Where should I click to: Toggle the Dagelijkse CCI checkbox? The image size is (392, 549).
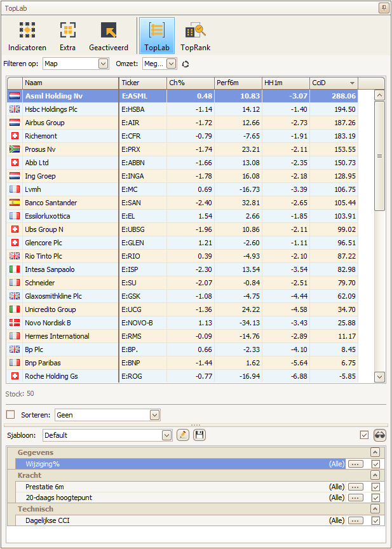pyautogui.click(x=375, y=521)
